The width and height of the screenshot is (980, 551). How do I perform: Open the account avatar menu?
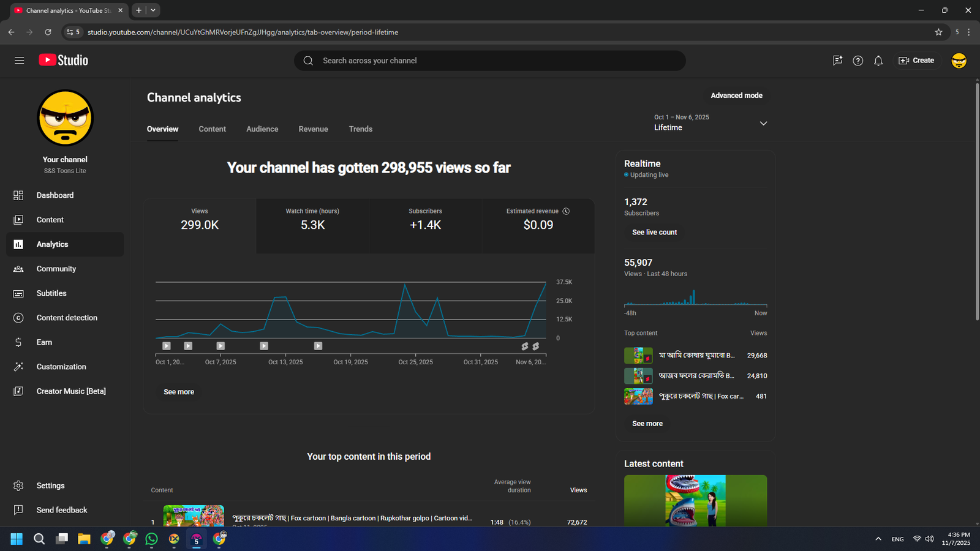tap(959, 61)
